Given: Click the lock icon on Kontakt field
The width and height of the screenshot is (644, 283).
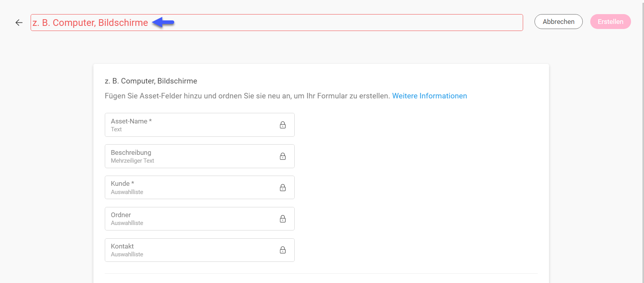Looking at the screenshot, I should click(283, 250).
